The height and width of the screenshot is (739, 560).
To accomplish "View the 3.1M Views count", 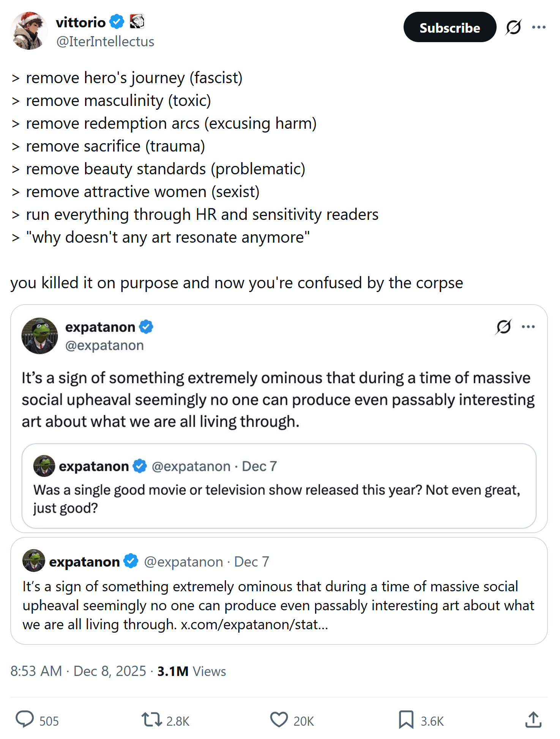I will pyautogui.click(x=192, y=671).
